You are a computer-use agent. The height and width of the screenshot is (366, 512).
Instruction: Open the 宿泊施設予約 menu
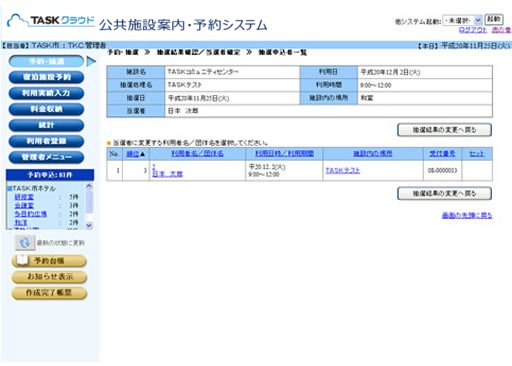click(x=46, y=77)
